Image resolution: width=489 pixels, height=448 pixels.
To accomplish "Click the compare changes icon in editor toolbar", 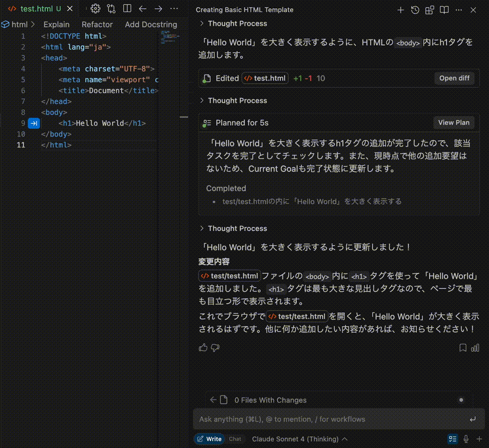I will click(x=111, y=9).
